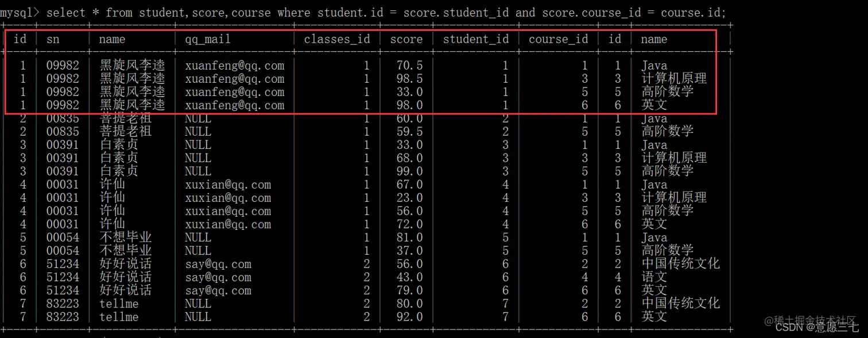Click tellme in the 92.0 score row
The height and width of the screenshot is (338, 868).
[x=119, y=317]
